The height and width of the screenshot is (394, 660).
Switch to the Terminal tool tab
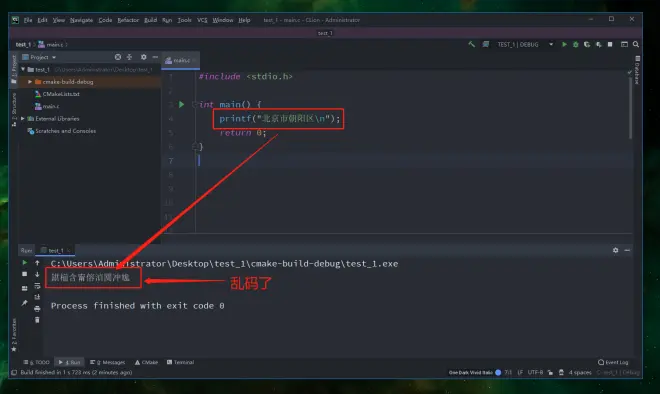click(x=180, y=362)
